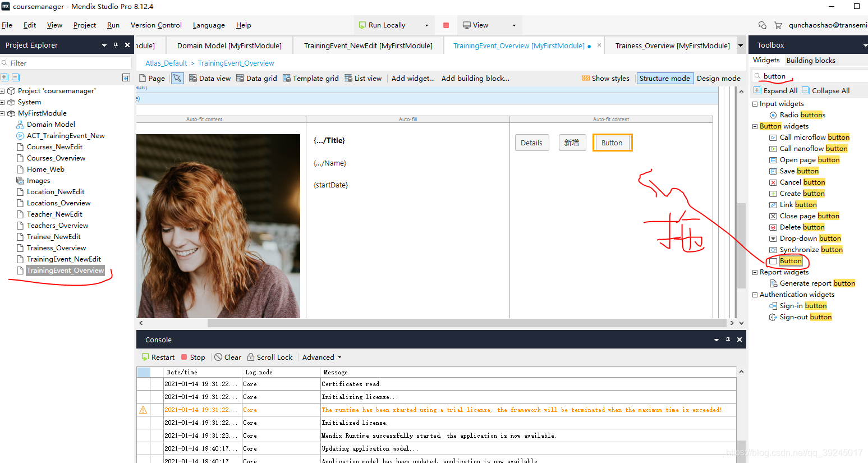Switch to Domain Model tab

[229, 45]
